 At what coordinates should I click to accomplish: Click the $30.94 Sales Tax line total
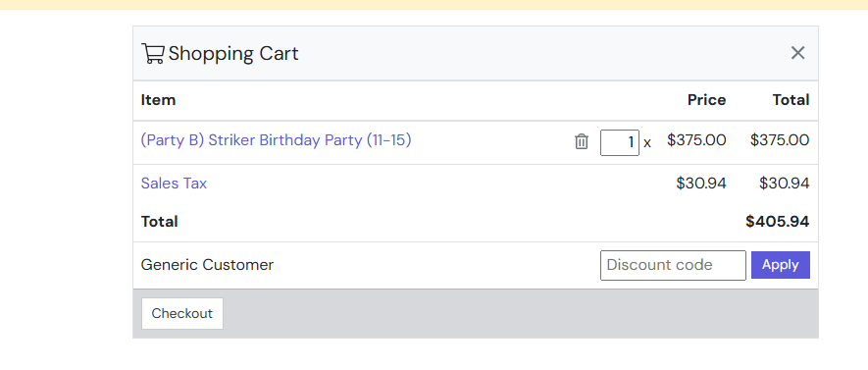pos(785,184)
